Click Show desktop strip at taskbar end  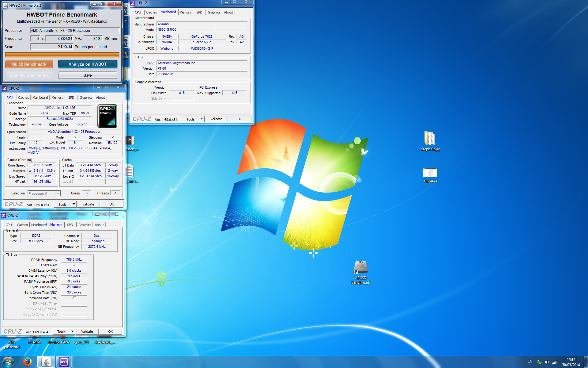(586, 362)
